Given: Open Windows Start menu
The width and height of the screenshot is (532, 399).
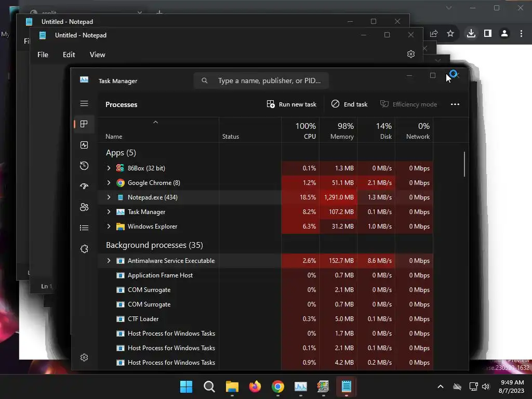Looking at the screenshot, I should click(187, 387).
